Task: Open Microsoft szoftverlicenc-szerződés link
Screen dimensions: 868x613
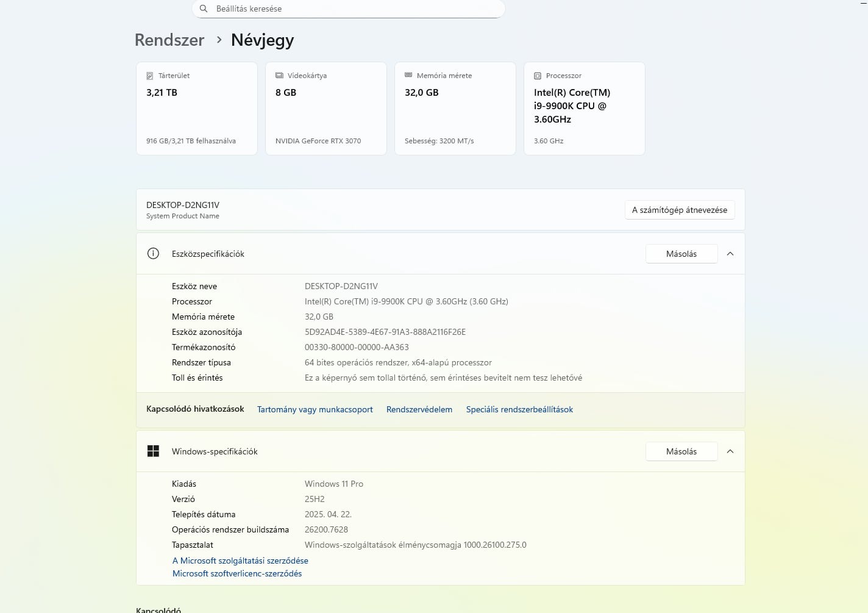Action: 237,573
